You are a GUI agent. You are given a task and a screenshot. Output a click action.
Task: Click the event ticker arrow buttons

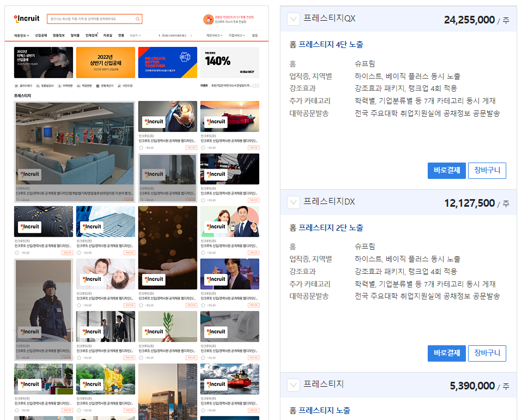[256, 86]
